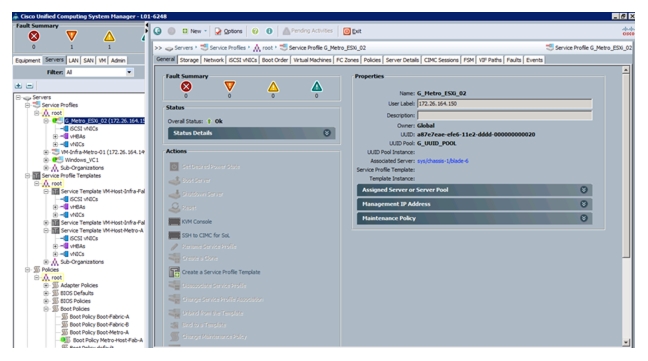Switch to the LAN tab
The width and height of the screenshot is (648, 361).
click(73, 60)
